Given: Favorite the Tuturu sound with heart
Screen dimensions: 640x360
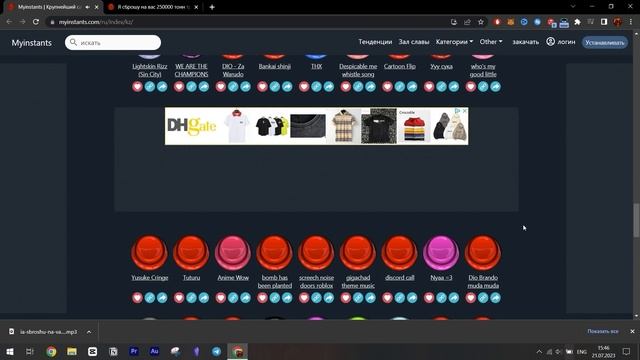Looking at the screenshot, I should pyautogui.click(x=179, y=298).
